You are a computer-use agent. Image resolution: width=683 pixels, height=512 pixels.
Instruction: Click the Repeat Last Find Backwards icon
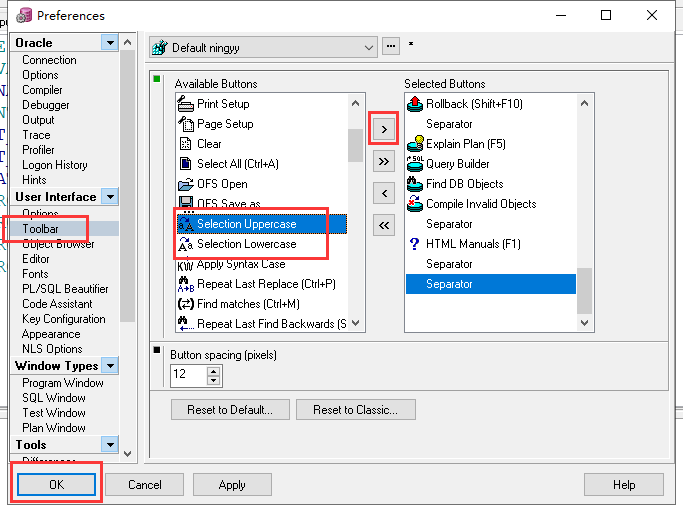point(186,324)
